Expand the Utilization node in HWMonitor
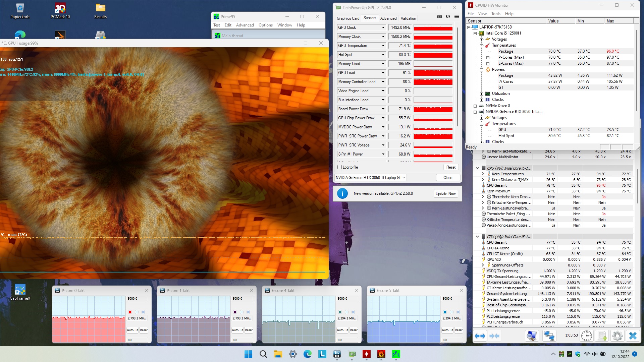The height and width of the screenshot is (362, 644). [x=481, y=94]
